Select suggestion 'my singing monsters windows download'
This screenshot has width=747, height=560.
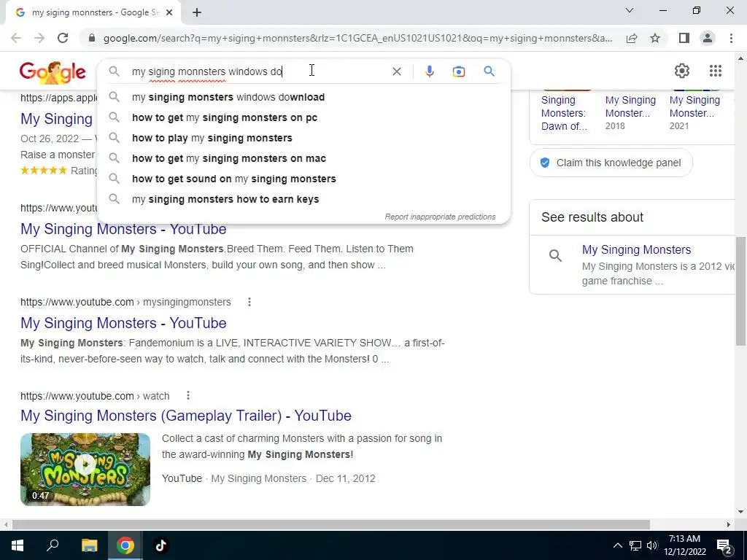tap(303, 97)
